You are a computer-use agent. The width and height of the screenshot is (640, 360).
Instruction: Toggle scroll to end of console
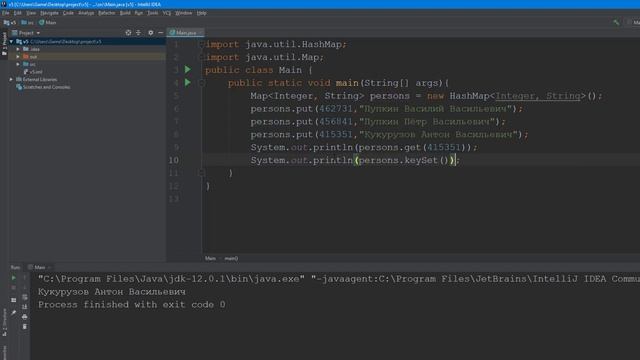(25, 307)
